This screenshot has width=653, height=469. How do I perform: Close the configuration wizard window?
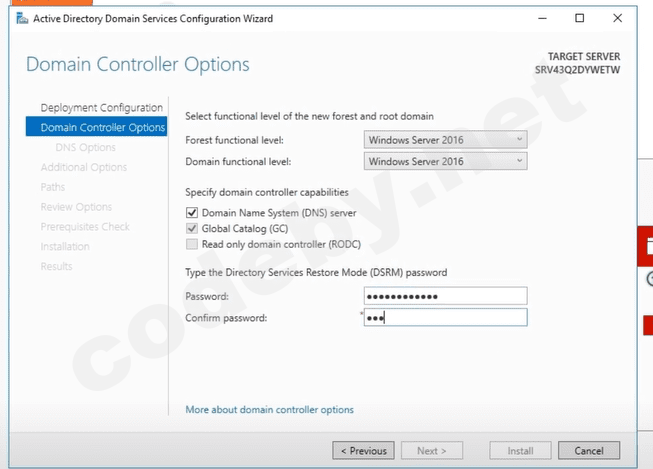(618, 18)
